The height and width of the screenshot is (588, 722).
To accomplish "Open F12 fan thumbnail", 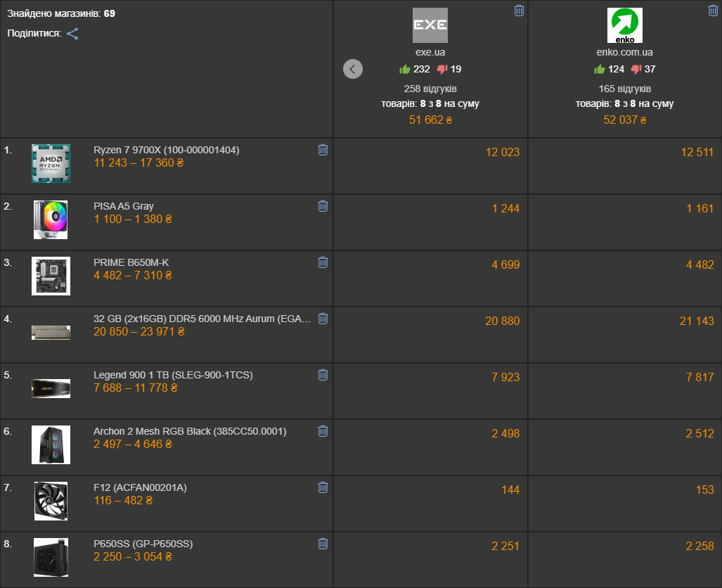I will 51,501.
